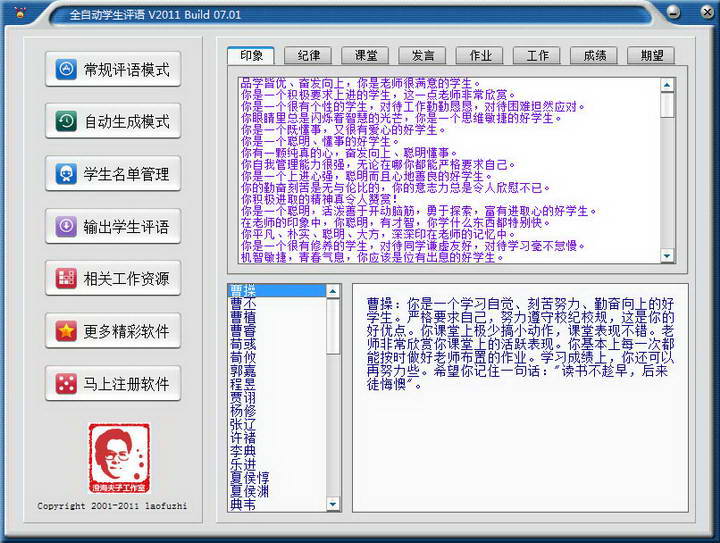This screenshot has width=720, height=543.
Task: Select student 曹睿 in list
Action: click(x=277, y=330)
